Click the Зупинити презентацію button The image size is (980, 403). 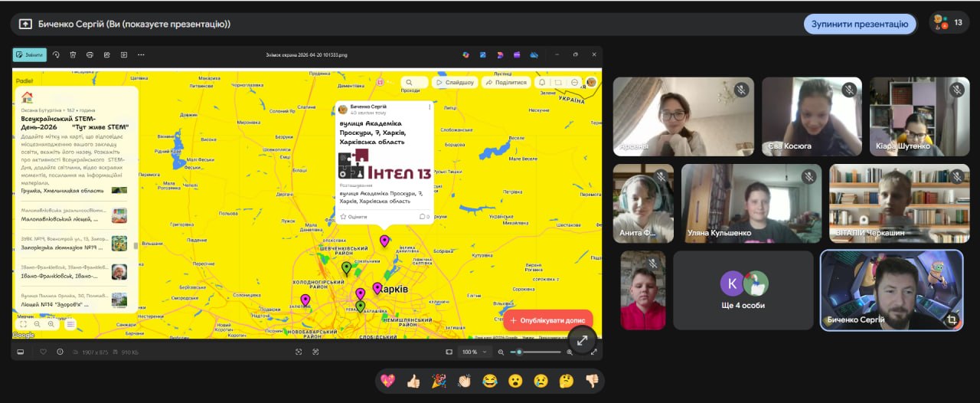pos(859,24)
